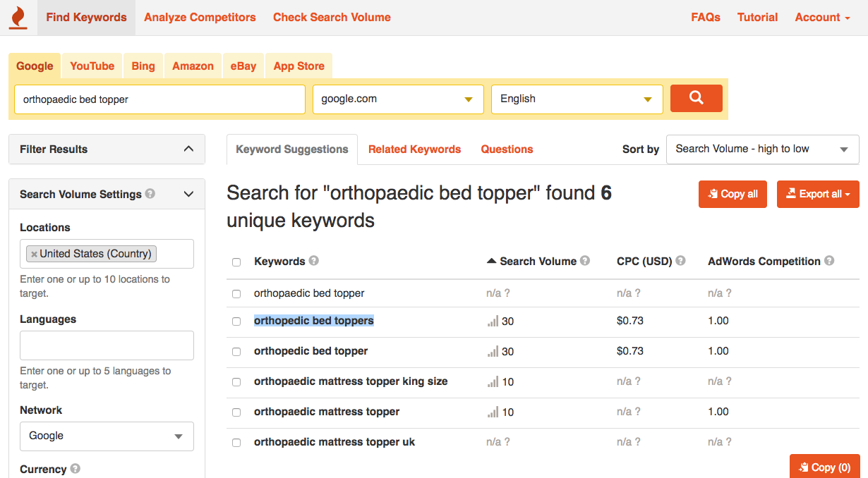Open the Tutorial link
This screenshot has width=868, height=478.
[757, 18]
